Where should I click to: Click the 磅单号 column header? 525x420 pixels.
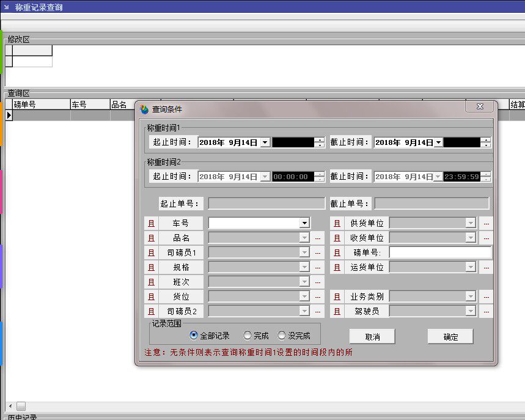coord(41,105)
